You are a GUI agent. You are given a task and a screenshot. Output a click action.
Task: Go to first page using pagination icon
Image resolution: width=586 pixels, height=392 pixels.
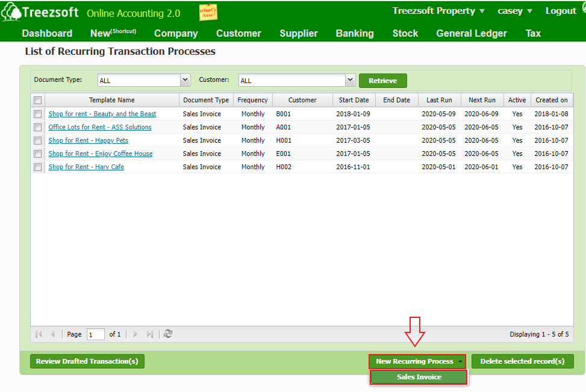pyautogui.click(x=39, y=334)
